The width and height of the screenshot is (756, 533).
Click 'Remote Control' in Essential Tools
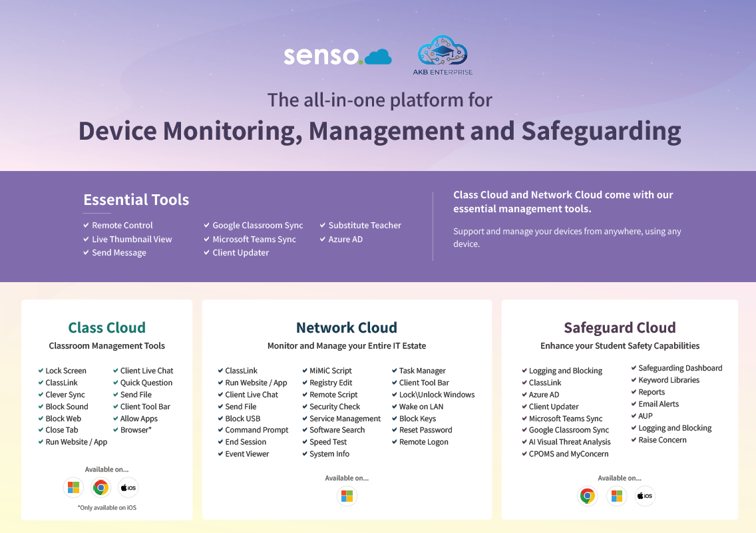[122, 225]
